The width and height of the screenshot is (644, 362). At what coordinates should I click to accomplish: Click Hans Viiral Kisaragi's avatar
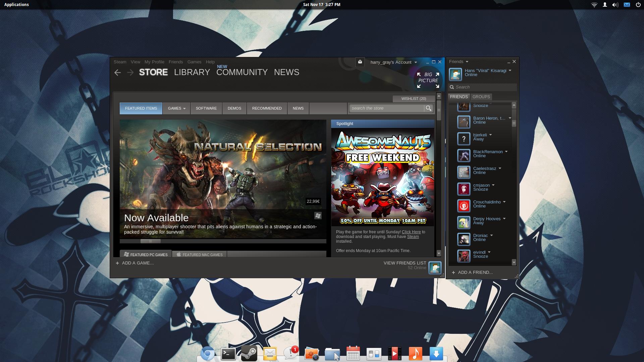click(x=455, y=74)
